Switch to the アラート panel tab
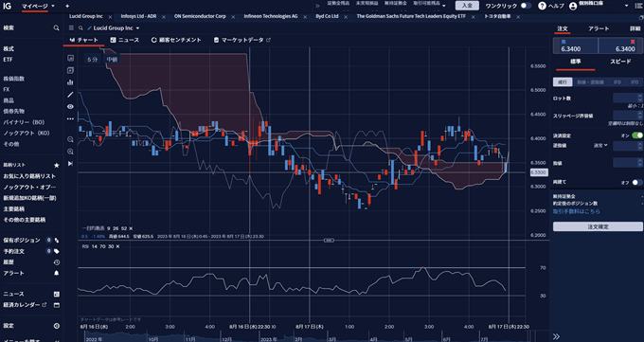The height and width of the screenshot is (342, 644). pos(599,28)
